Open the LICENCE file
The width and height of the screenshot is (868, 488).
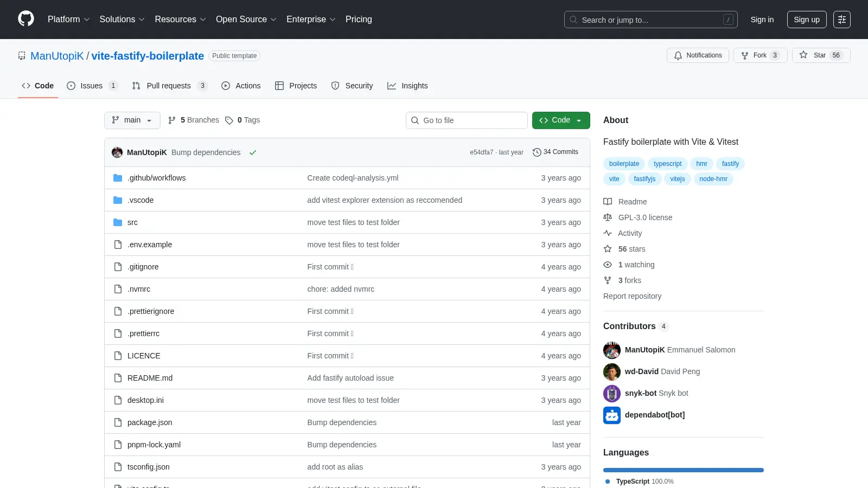pos(144,356)
